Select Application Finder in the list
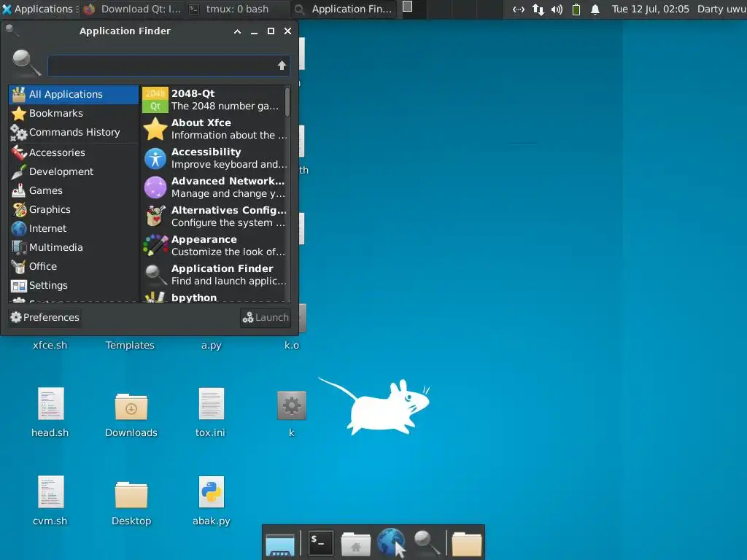The height and width of the screenshot is (560, 747). tap(213, 274)
